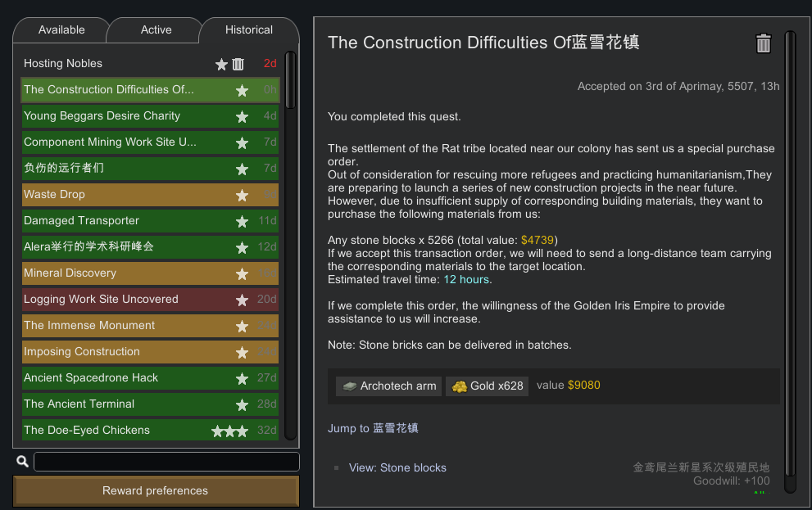The width and height of the screenshot is (812, 510).
Task: Click the quest title The Construction Difficulties Of蓝雪花镇
Action: [x=483, y=43]
